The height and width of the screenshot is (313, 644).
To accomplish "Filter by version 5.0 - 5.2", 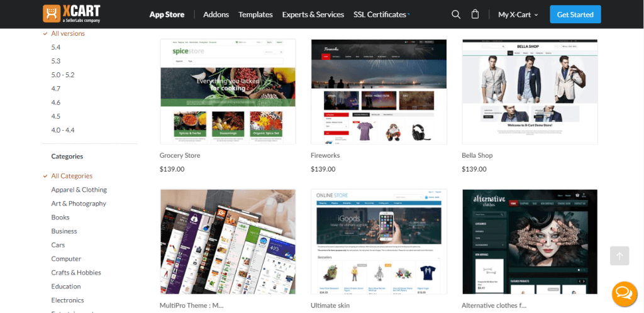I will (63, 75).
